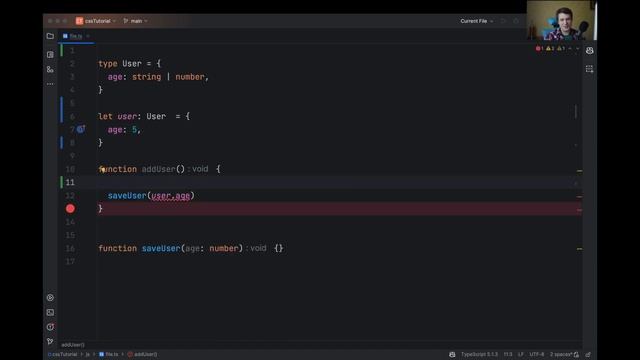
Task: Click the variable "user" on line 6
Action: (127, 116)
